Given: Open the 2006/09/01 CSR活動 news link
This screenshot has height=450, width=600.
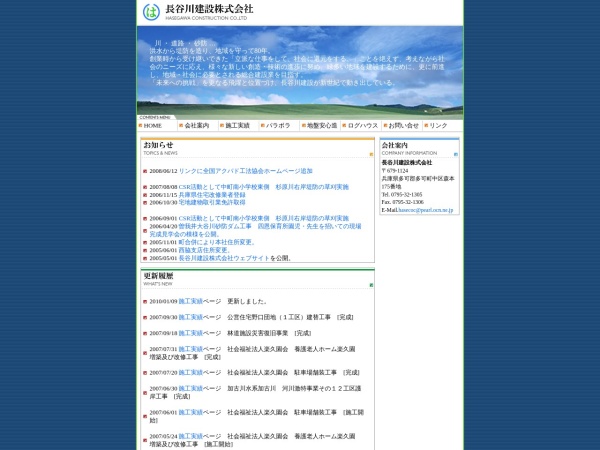Looking at the screenshot, I should pyautogui.click(x=264, y=218).
